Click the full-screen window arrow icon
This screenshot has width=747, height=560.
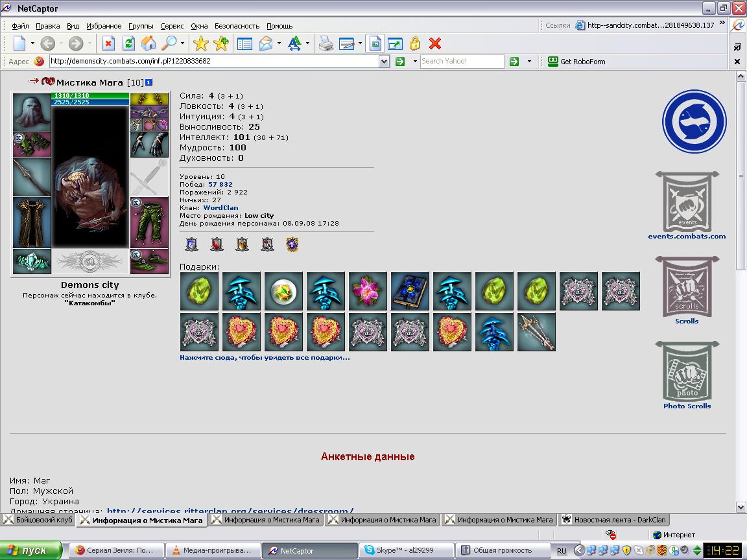click(396, 44)
